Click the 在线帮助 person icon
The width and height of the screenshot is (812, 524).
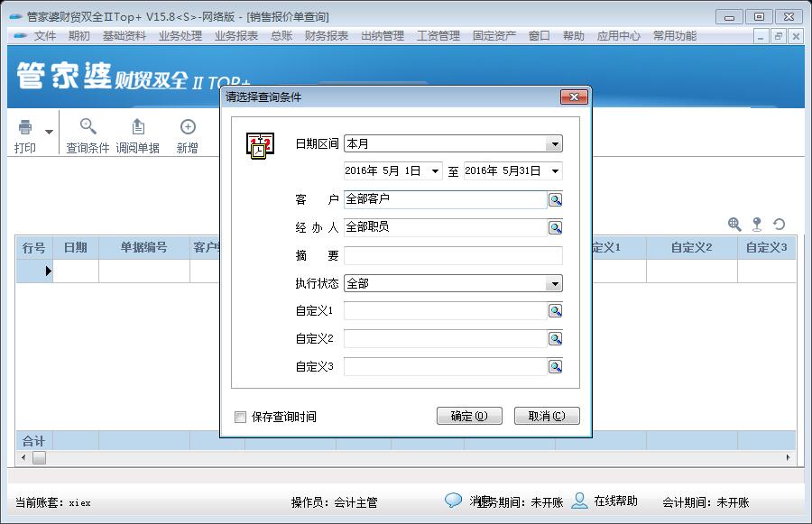[x=579, y=501]
